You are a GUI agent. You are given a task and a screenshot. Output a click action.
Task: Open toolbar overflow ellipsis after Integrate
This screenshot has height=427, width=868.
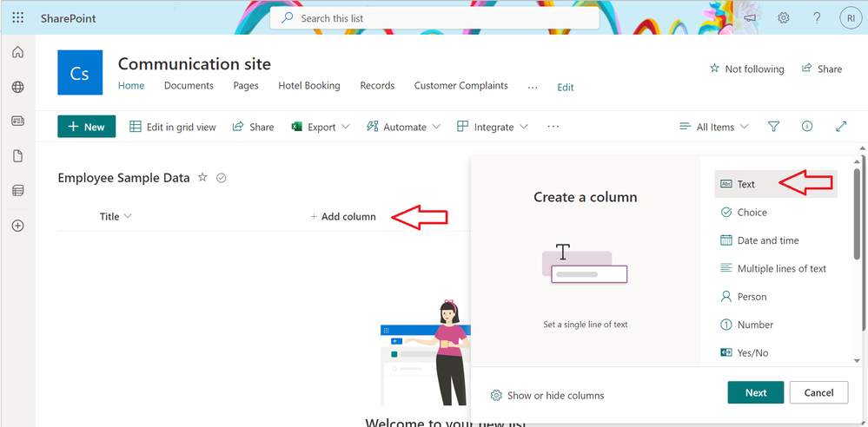[553, 127]
